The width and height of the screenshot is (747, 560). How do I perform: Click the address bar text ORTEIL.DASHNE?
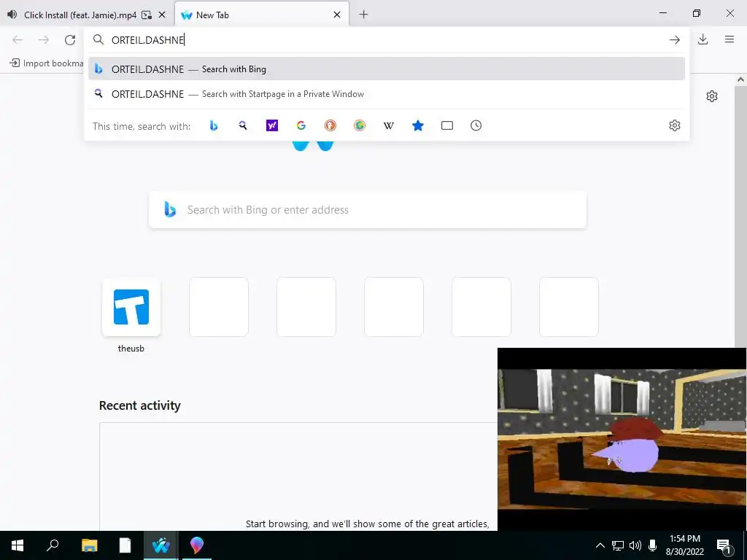click(x=147, y=40)
